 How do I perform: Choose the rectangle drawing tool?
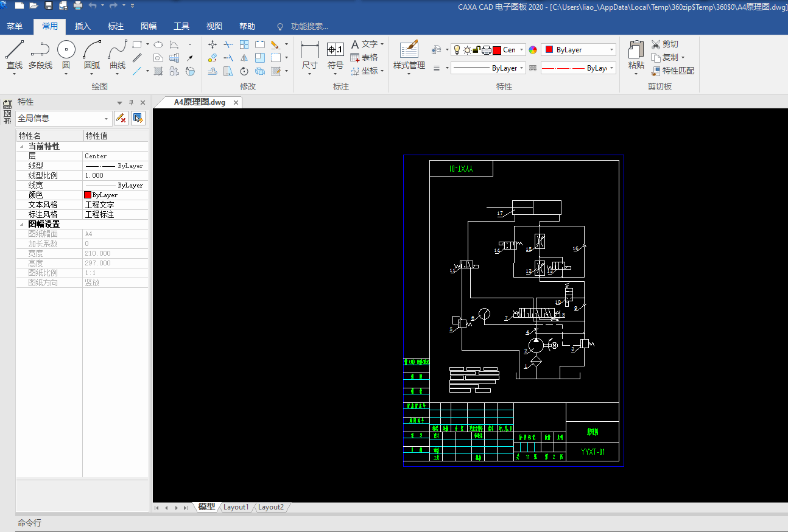click(x=137, y=44)
